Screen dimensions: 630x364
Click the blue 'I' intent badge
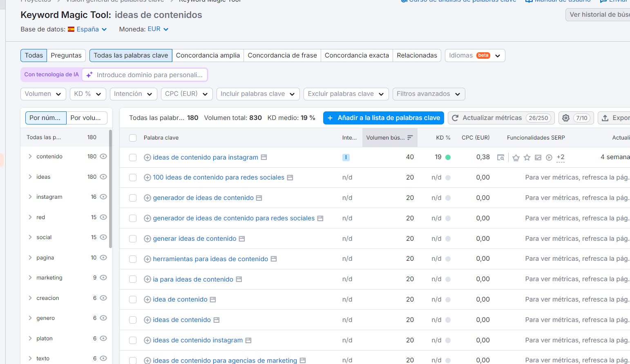coord(346,157)
